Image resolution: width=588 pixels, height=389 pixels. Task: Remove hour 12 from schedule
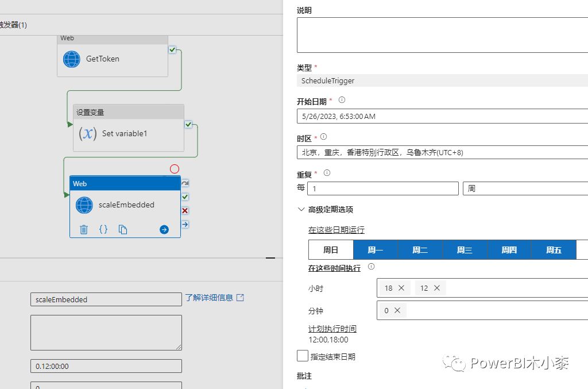pyautogui.click(x=437, y=288)
